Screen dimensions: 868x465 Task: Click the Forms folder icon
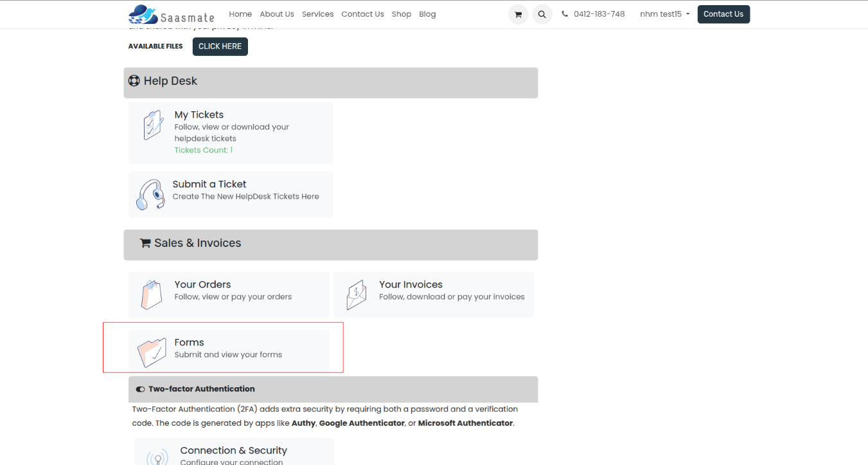(x=152, y=352)
